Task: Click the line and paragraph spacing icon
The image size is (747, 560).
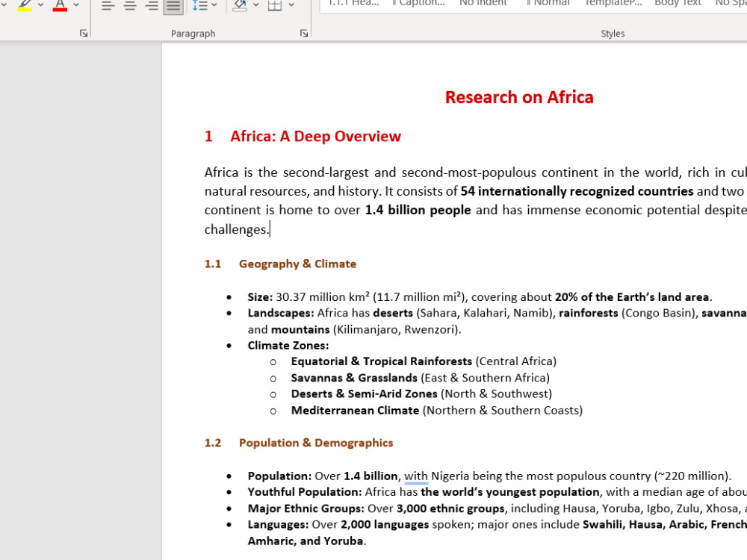Action: coord(199,5)
